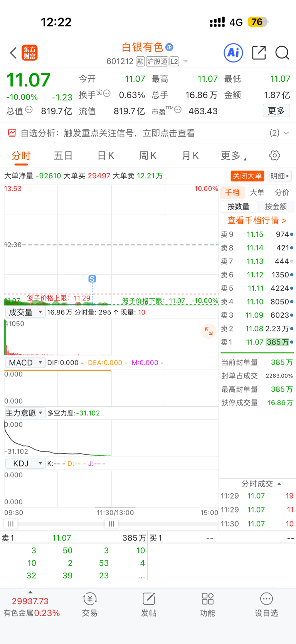Choose 按金额 display mode
Image resolution: width=296 pixels, height=644 pixels.
[276, 207]
